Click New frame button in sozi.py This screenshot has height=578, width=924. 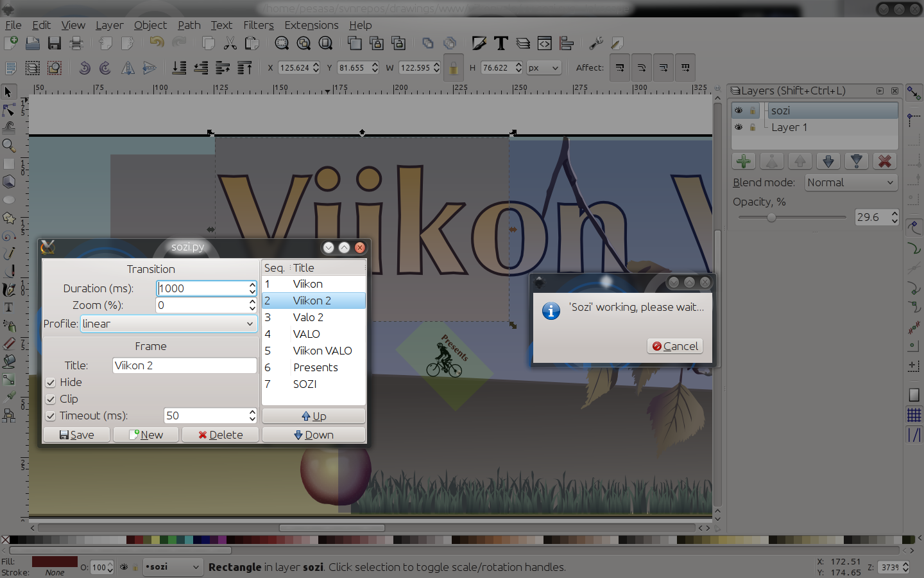click(146, 435)
